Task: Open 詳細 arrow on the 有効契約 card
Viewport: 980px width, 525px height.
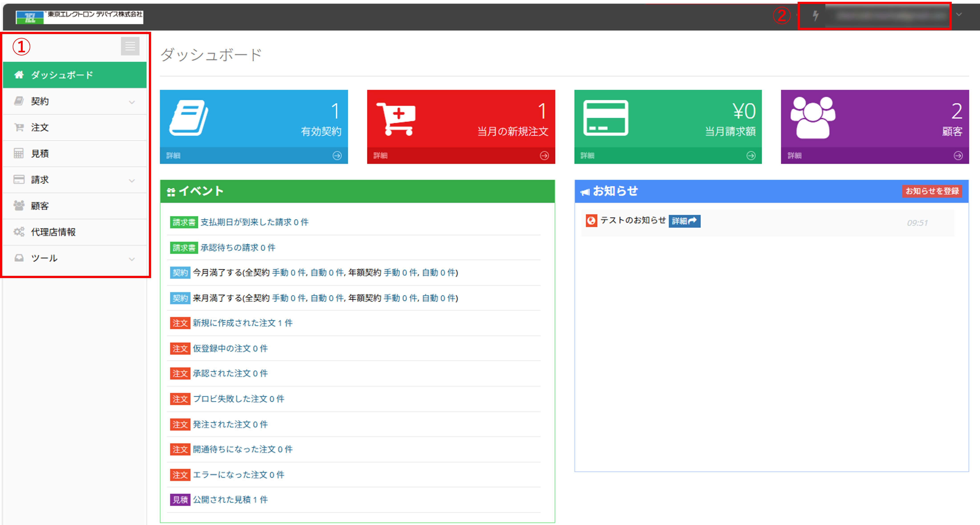Action: (x=337, y=156)
